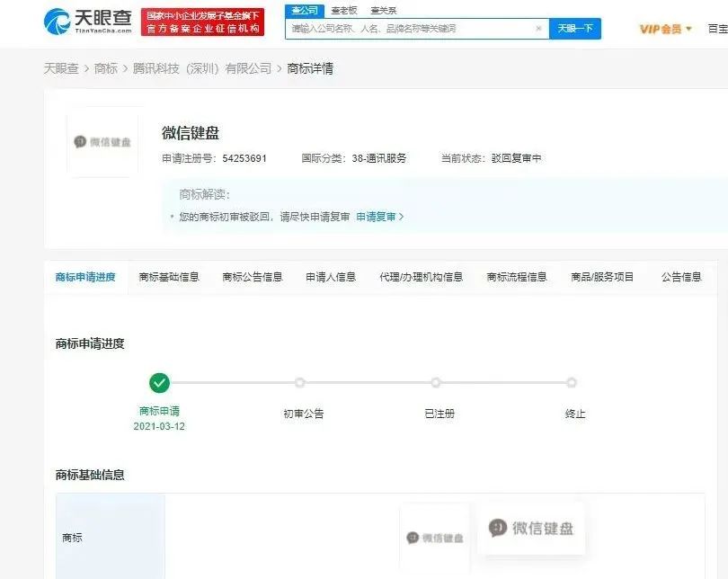The image size is (728, 579).
Task: Click the green checkmark on 商标申请 step
Action: (x=159, y=381)
